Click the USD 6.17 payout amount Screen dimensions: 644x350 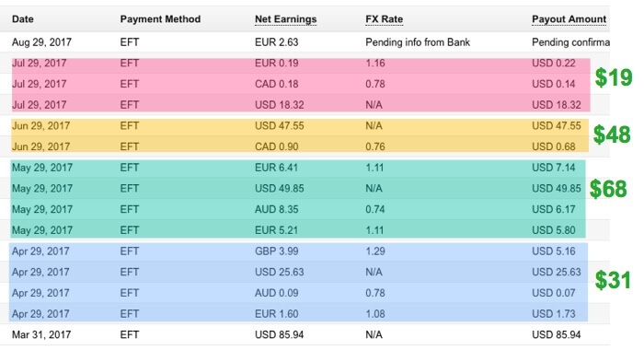pos(554,209)
